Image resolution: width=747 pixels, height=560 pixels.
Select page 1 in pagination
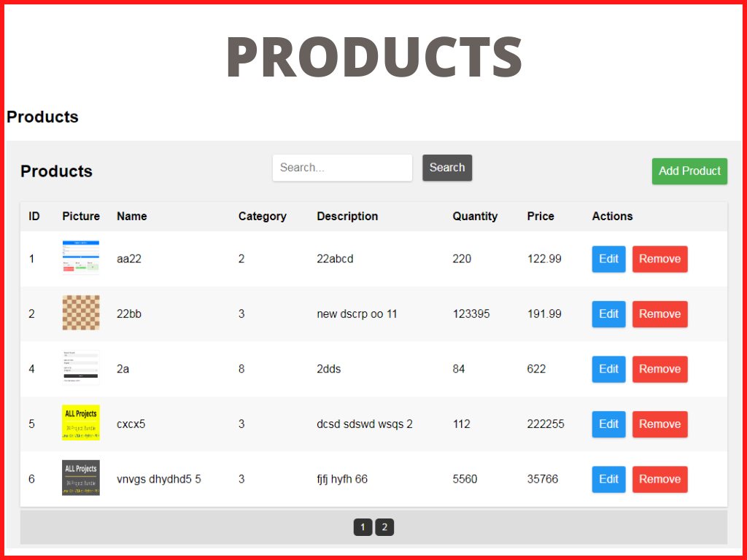[363, 526]
